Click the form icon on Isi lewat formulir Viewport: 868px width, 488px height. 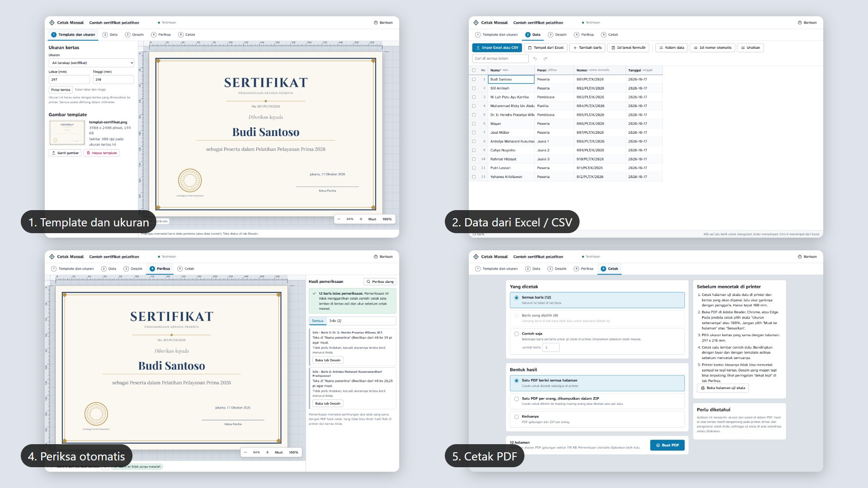[x=613, y=47]
